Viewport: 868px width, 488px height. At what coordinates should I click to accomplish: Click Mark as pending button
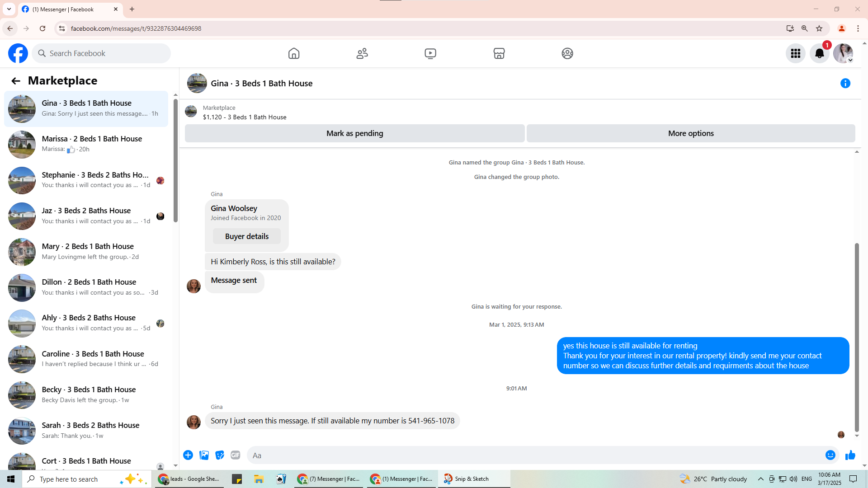355,133
